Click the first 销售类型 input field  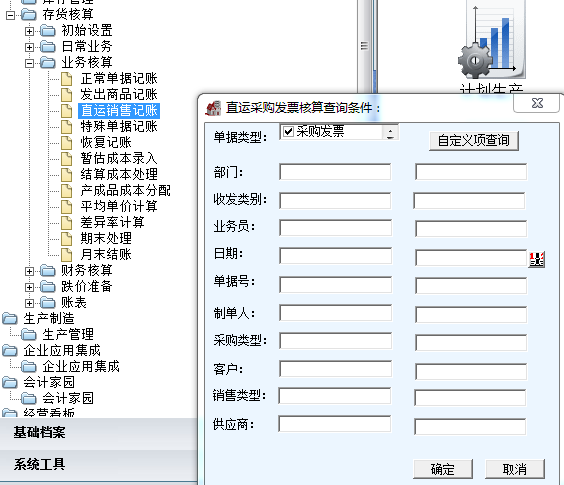335,396
